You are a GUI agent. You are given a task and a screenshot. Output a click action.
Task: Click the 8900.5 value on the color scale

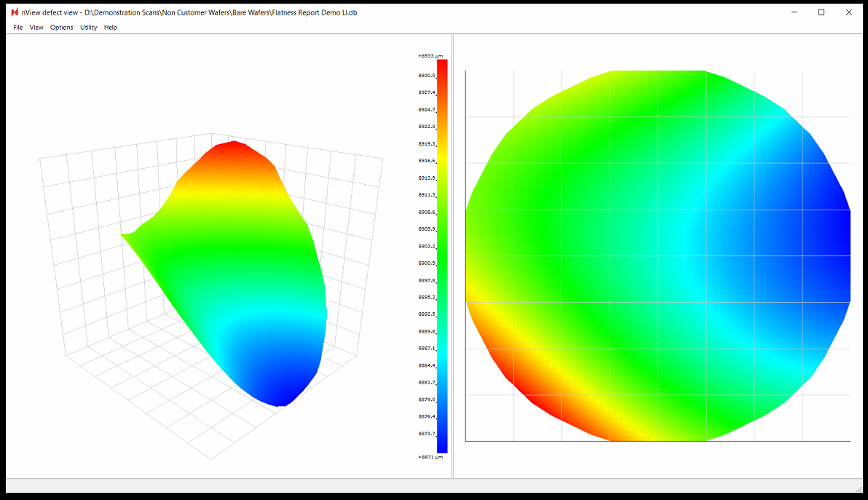[427, 263]
